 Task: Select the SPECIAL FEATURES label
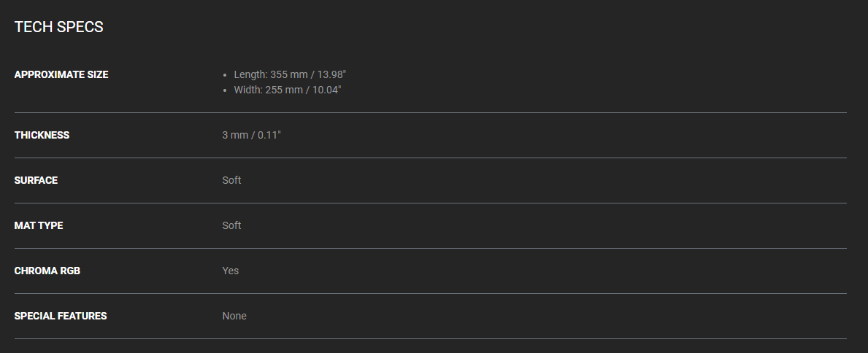61,316
